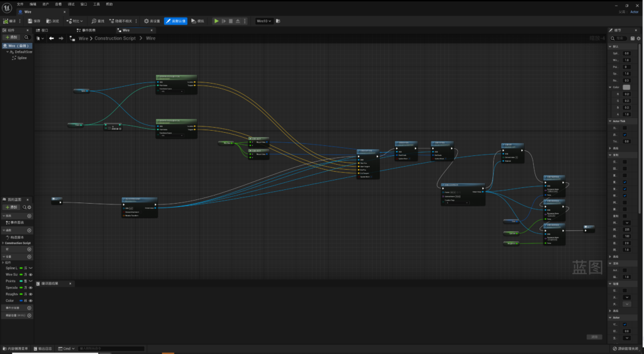Expand the Construction Script item in My Blueprint

pyautogui.click(x=3, y=243)
